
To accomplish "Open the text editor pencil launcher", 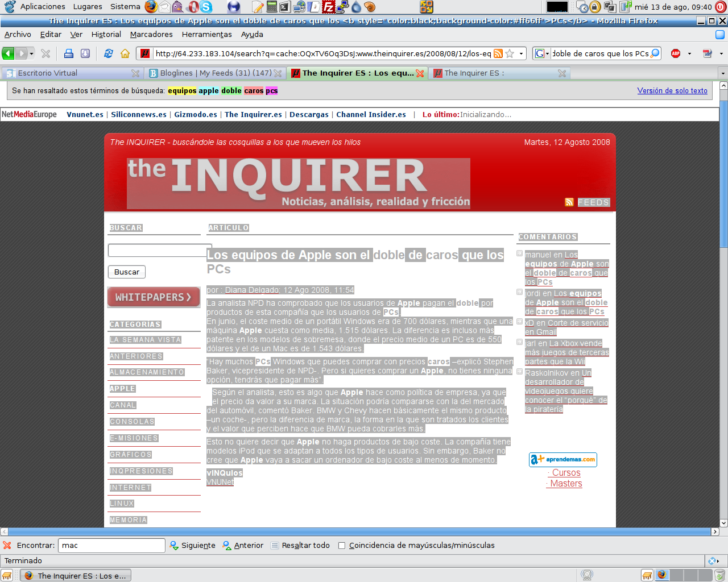I will pyautogui.click(x=258, y=7).
